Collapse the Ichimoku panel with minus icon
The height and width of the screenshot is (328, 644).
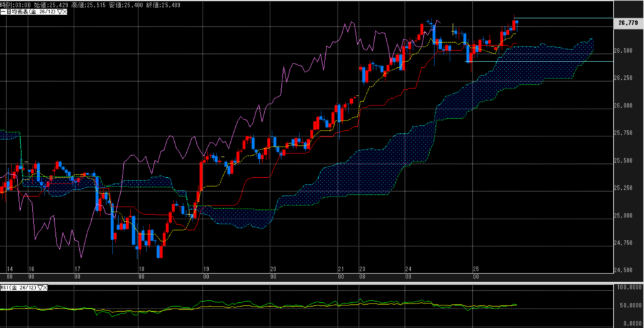point(2,12)
